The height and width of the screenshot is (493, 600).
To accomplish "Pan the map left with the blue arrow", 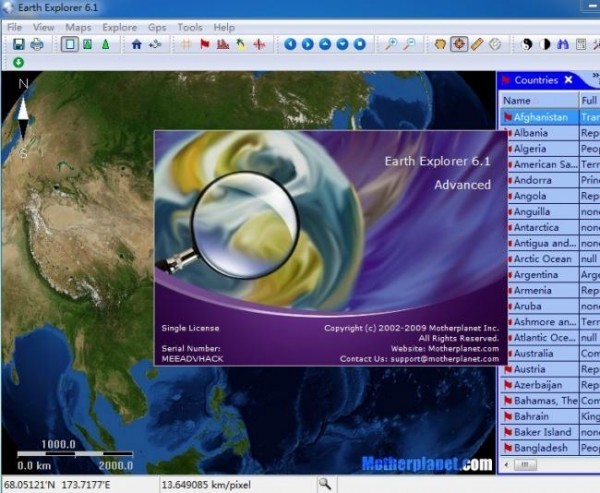I will pos(290,44).
